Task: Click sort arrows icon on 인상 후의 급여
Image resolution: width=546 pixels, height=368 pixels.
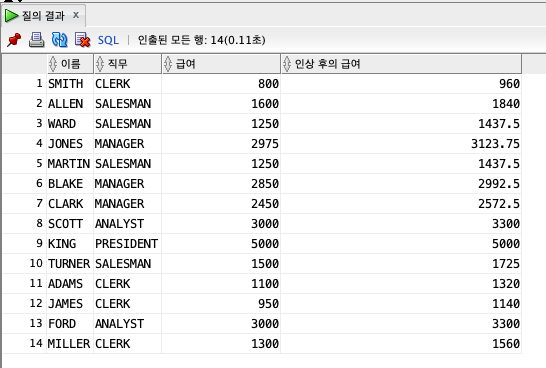Action: [x=287, y=64]
